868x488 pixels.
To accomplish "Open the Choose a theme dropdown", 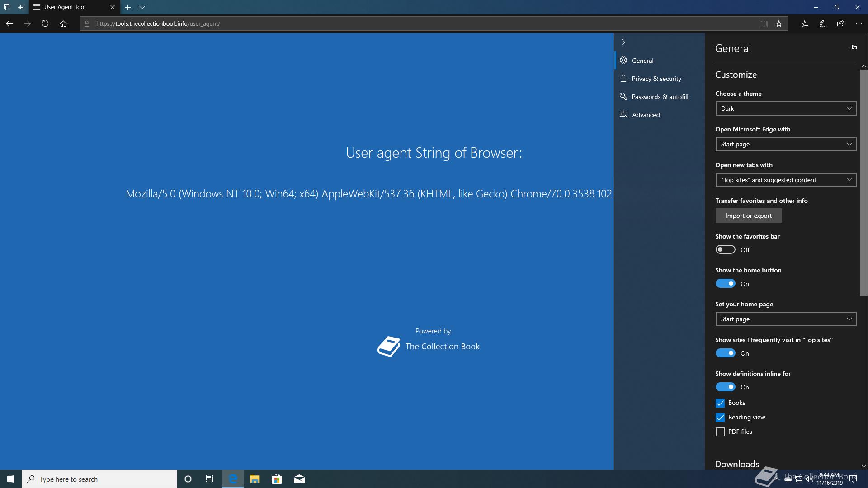I will pyautogui.click(x=785, y=108).
